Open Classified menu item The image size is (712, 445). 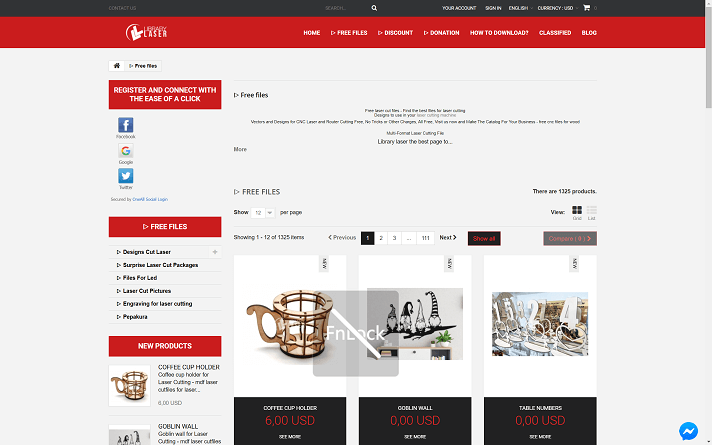click(x=555, y=33)
